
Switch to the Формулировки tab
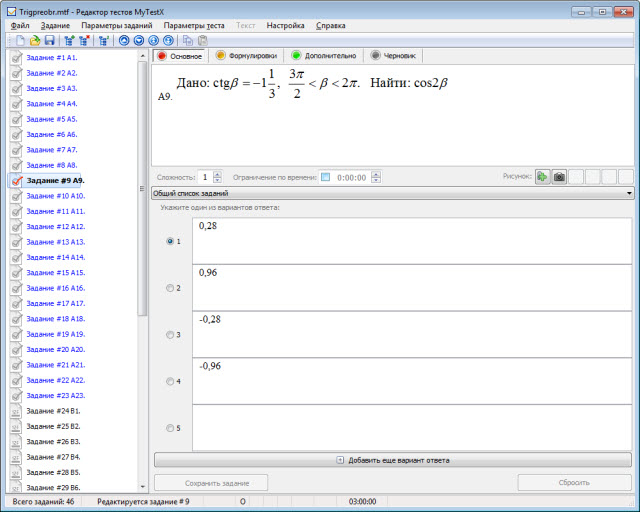pyautogui.click(x=247, y=56)
